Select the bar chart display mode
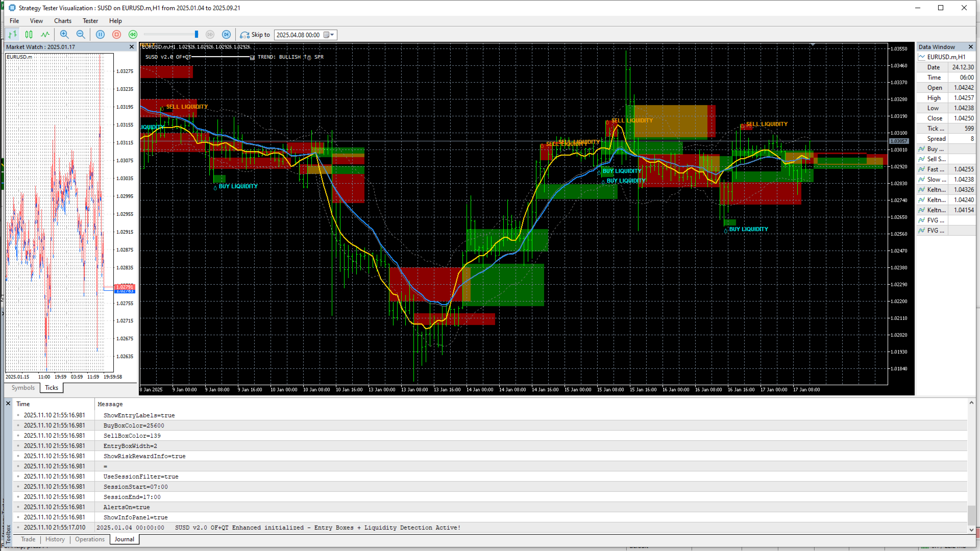This screenshot has height=551, width=980. point(13,35)
